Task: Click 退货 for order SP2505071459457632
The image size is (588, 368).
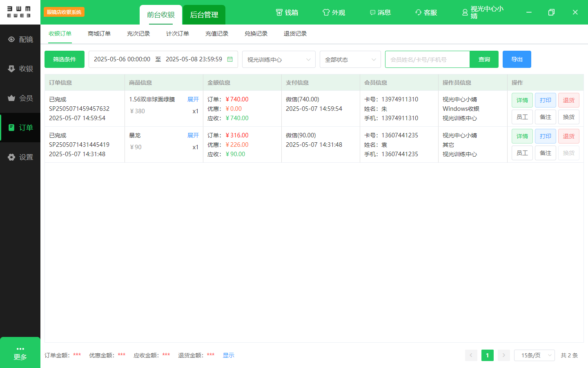Action: tap(569, 100)
